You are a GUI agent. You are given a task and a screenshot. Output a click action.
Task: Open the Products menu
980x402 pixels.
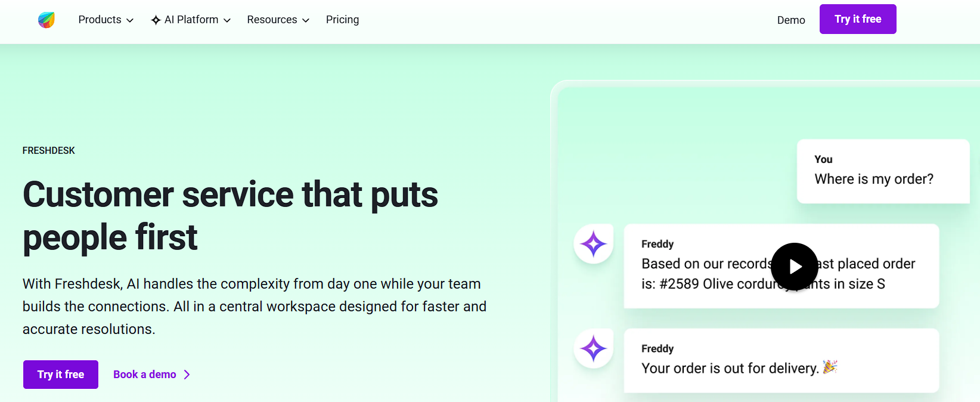(106, 20)
